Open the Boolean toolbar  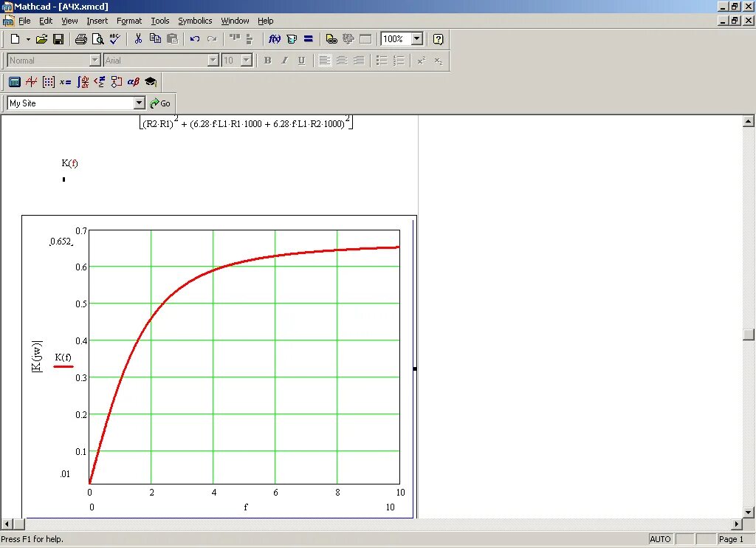coord(100,81)
